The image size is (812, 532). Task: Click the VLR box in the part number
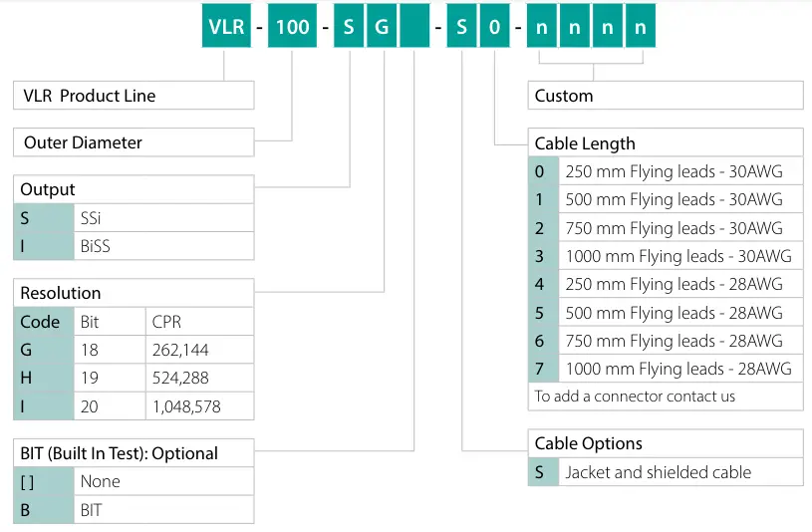(226, 27)
